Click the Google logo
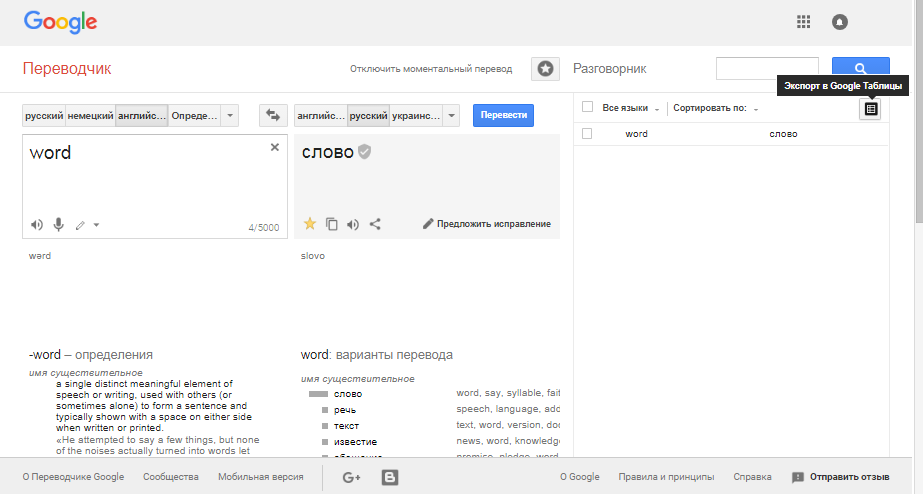This screenshot has height=494, width=923. 60,23
